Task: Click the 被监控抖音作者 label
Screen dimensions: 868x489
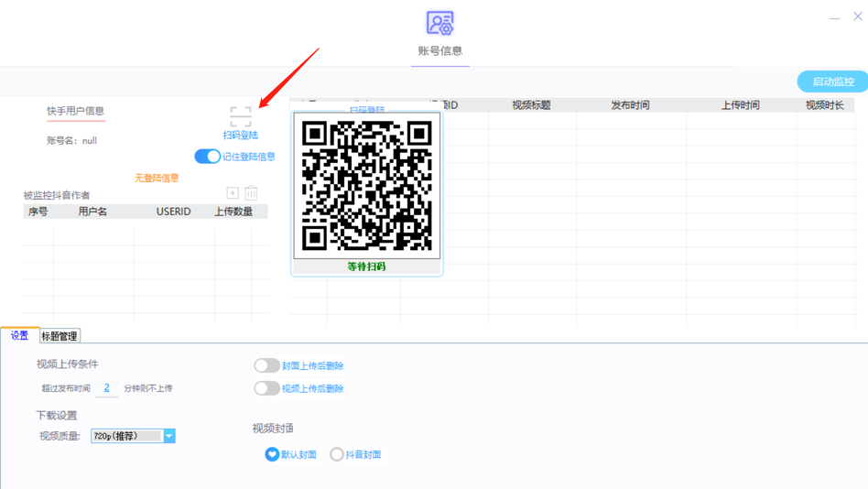Action: 57,195
